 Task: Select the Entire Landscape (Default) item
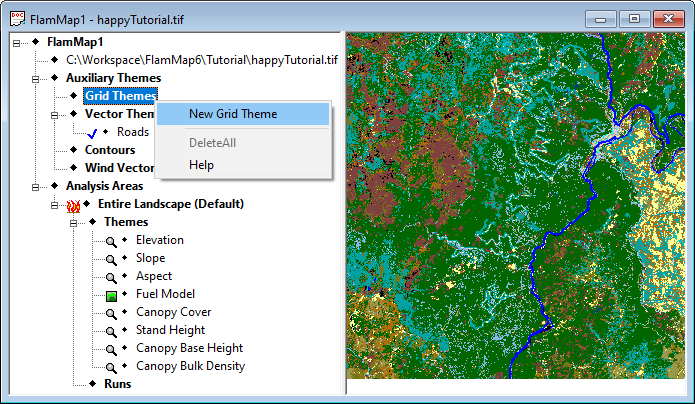[x=171, y=204]
